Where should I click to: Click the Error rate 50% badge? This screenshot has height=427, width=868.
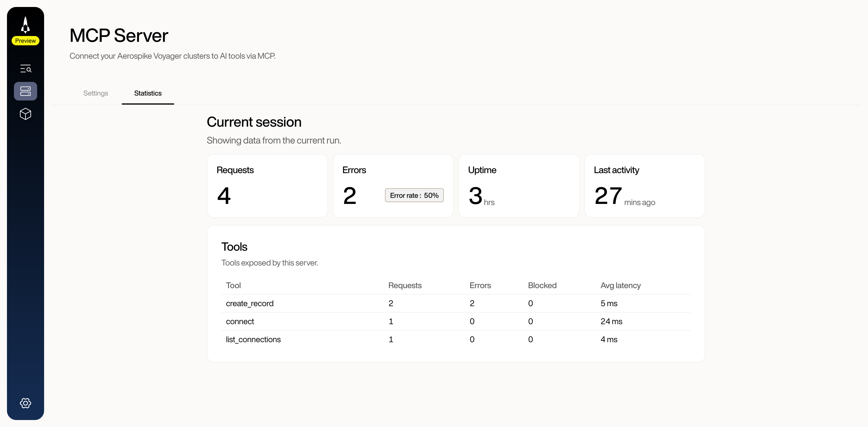tap(414, 195)
